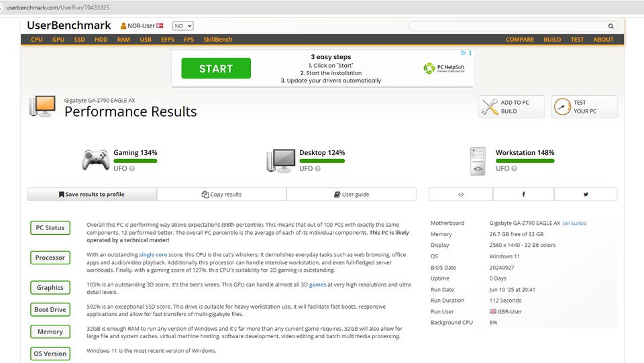Click the Run Date value Jun 10 '25
Image resolution: width=644 pixels, height=363 pixels.
click(x=512, y=289)
